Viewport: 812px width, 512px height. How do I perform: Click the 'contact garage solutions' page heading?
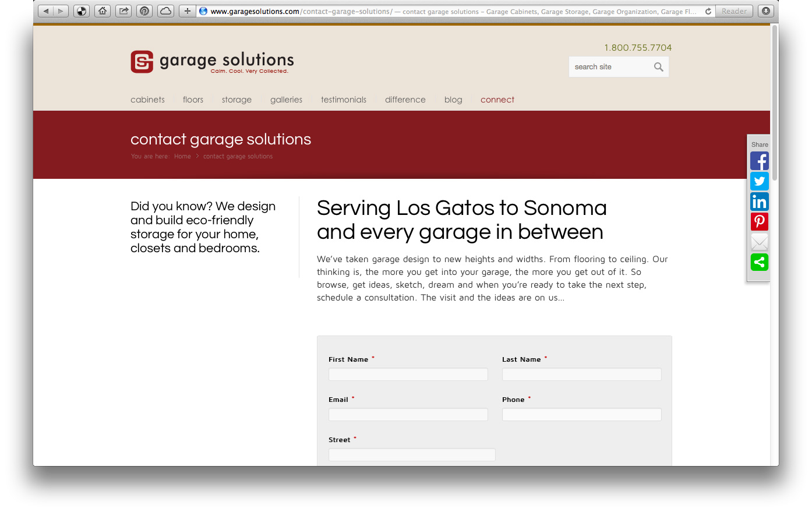[x=221, y=139]
